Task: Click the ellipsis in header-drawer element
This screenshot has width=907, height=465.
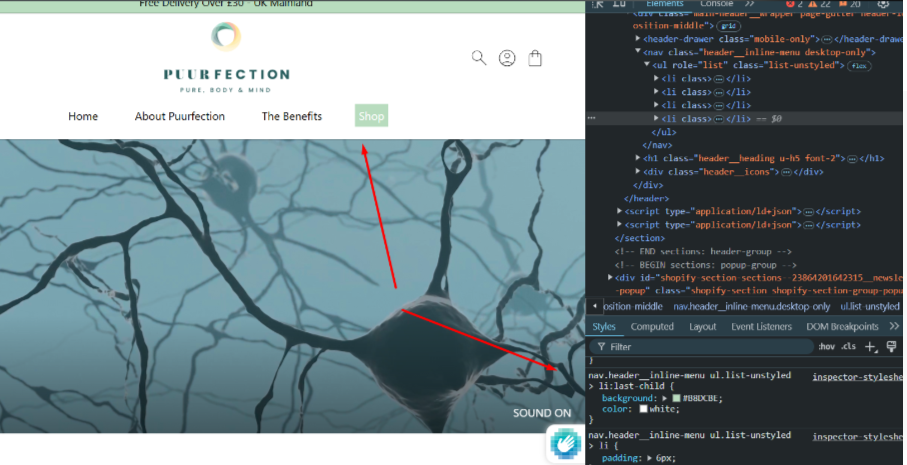Action: point(827,39)
